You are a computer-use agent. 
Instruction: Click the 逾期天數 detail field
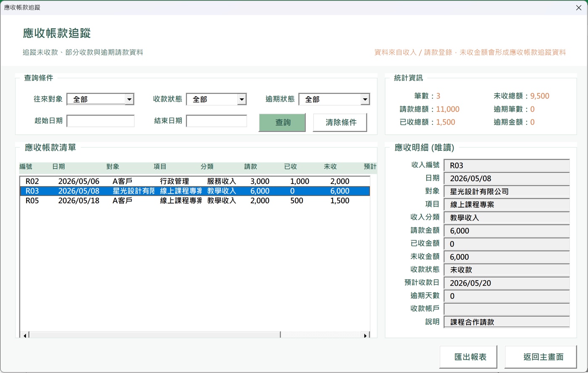coord(507,296)
